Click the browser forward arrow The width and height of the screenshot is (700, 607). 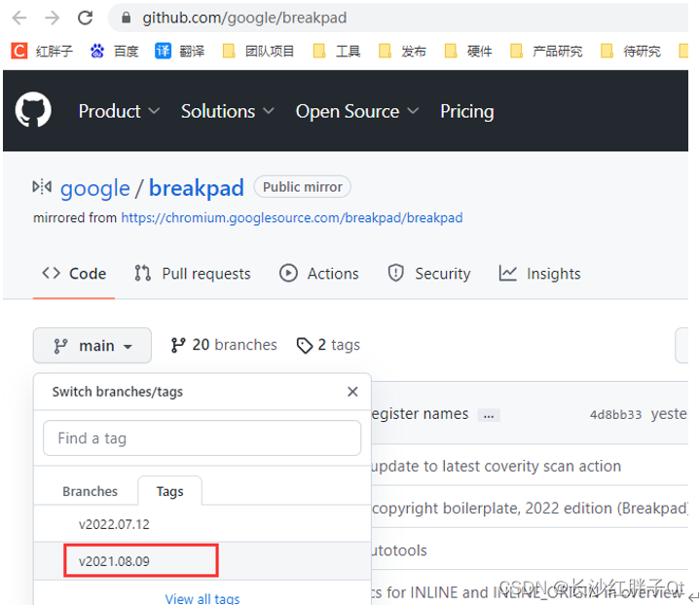point(53,18)
